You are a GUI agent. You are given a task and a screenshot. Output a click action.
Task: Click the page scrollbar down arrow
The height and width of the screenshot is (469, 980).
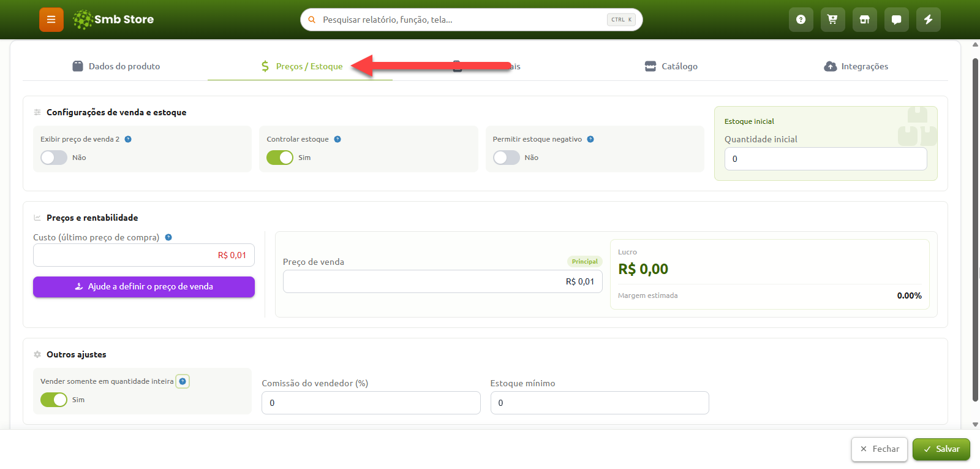[x=975, y=424]
